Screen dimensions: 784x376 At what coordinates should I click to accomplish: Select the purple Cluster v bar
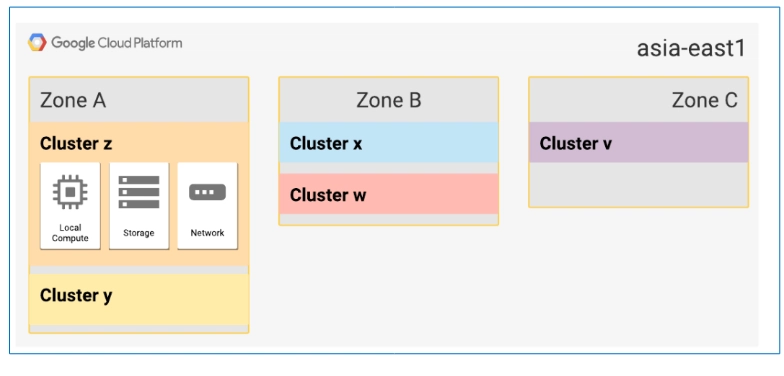[x=638, y=142]
